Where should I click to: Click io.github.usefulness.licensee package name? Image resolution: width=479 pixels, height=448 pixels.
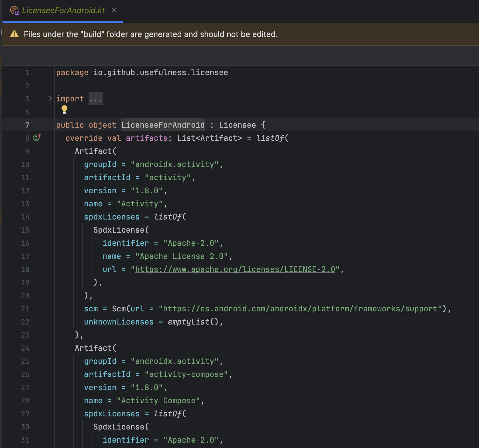(x=160, y=72)
